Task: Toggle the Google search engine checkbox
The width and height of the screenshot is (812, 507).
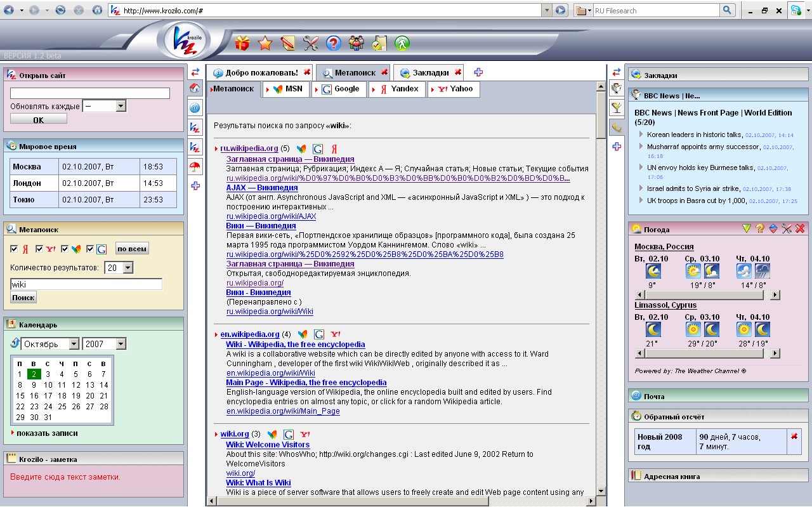Action: tap(90, 249)
